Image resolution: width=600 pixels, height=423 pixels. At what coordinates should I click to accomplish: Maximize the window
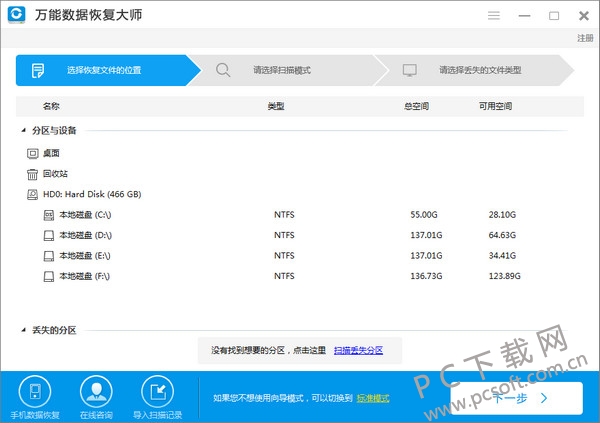pyautogui.click(x=554, y=16)
